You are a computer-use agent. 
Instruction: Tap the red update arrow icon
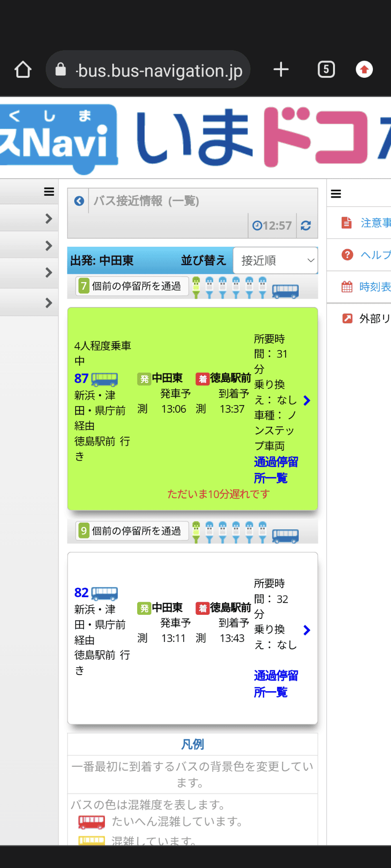(364, 70)
